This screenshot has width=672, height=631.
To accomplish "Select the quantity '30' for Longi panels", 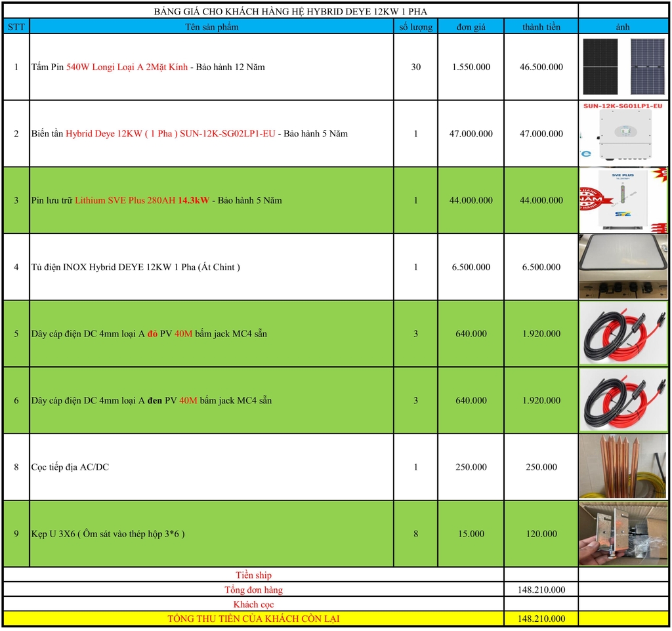I will click(x=415, y=67).
